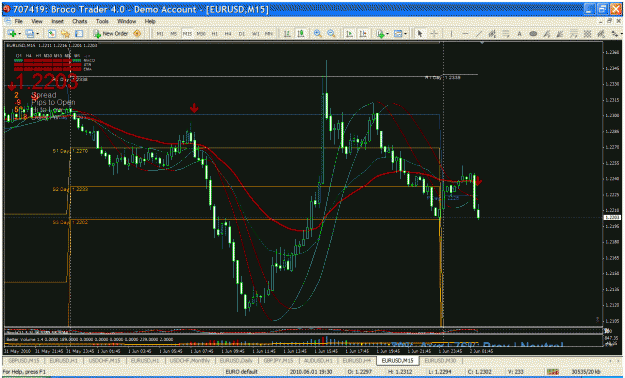Open the Tools menu

(x=102, y=21)
